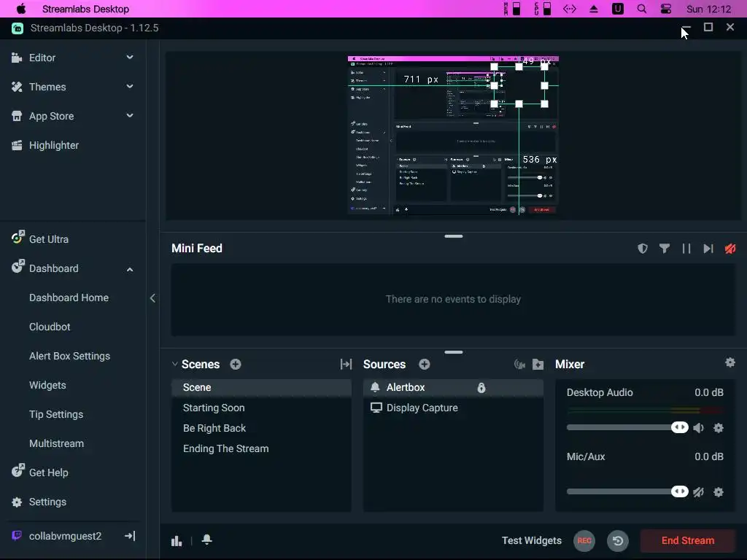Open Dashboard Home
The width and height of the screenshot is (747, 560).
pyautogui.click(x=69, y=297)
